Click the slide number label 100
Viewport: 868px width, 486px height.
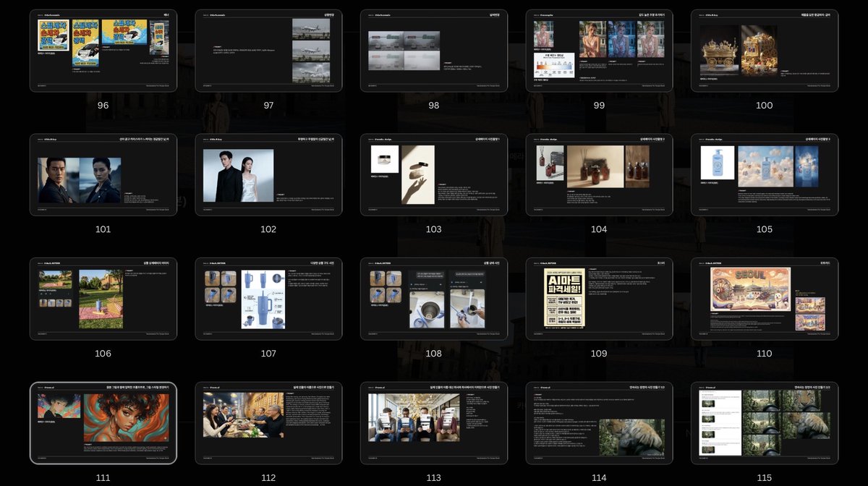[x=765, y=106]
